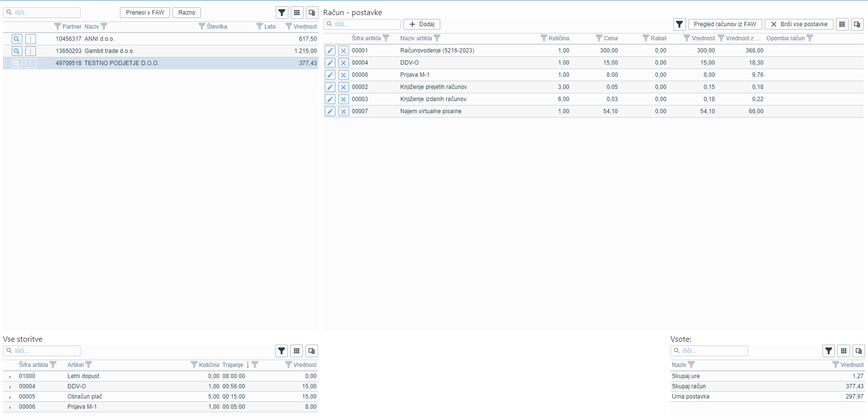
Task: Edit the Knjiženje prejetih računov line item
Action: point(330,87)
